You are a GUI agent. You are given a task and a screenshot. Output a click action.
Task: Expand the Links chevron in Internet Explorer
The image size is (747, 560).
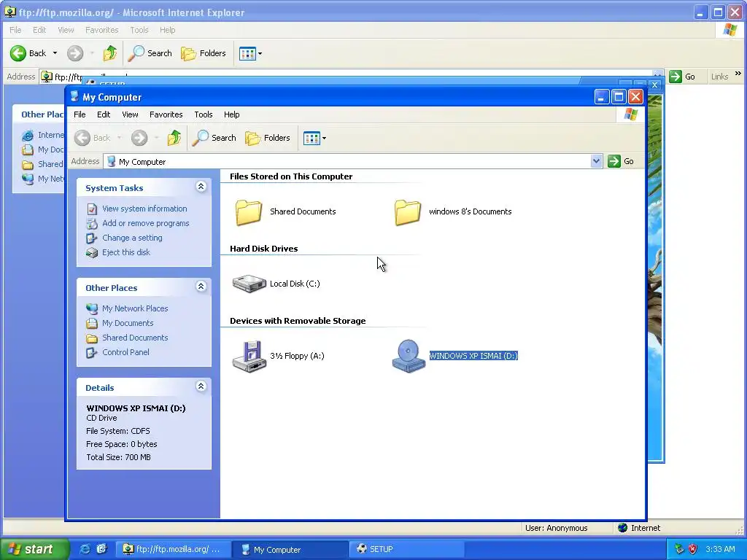click(x=738, y=74)
